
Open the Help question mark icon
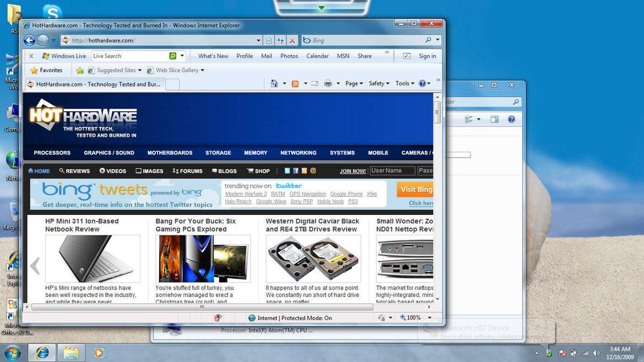coord(422,83)
